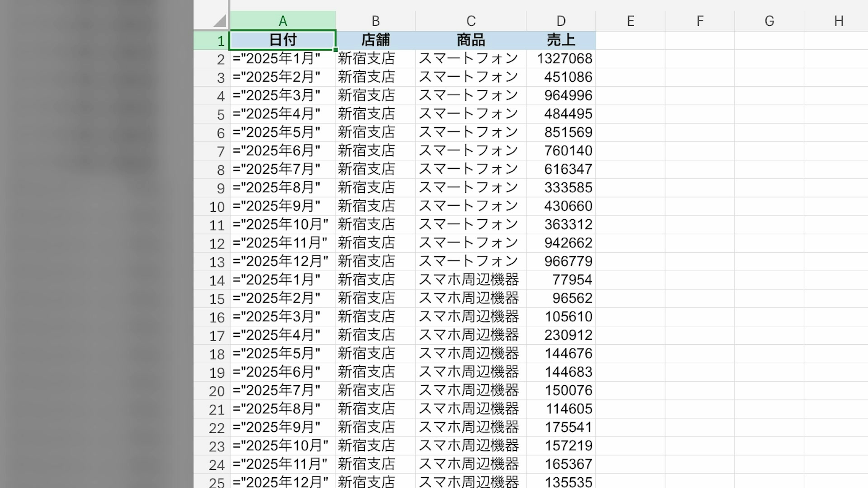868x488 pixels.
Task: Select the 店舗 header cell
Action: click(x=375, y=40)
